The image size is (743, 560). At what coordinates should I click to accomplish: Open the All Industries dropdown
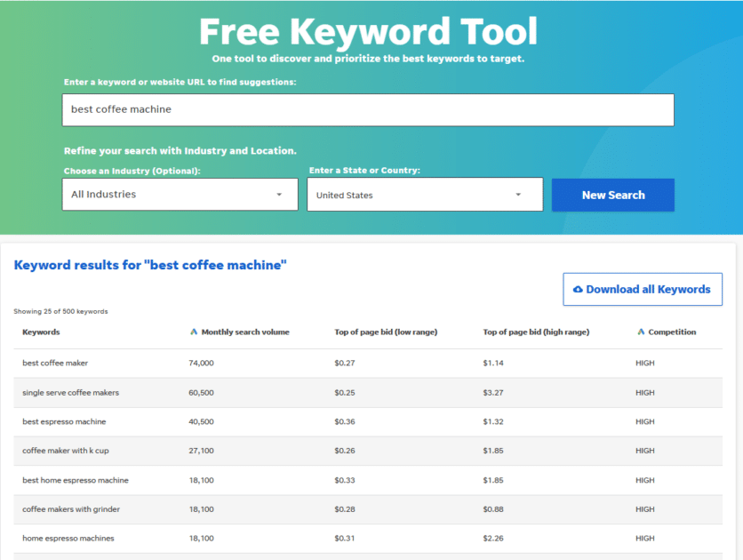180,195
